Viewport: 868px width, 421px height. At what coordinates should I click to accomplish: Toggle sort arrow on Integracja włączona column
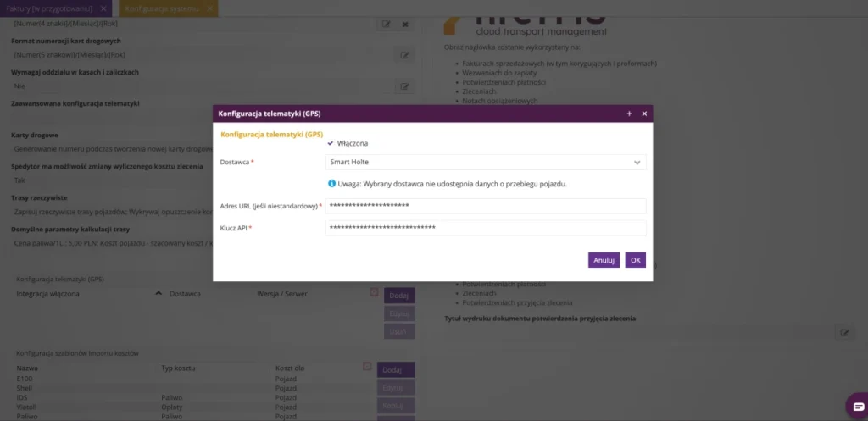coord(159,293)
